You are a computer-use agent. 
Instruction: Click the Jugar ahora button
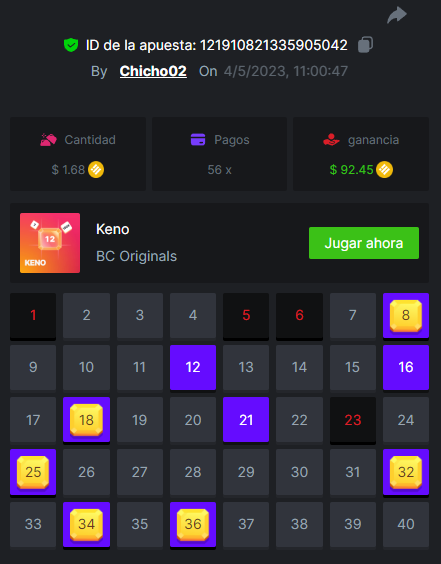[x=364, y=243]
